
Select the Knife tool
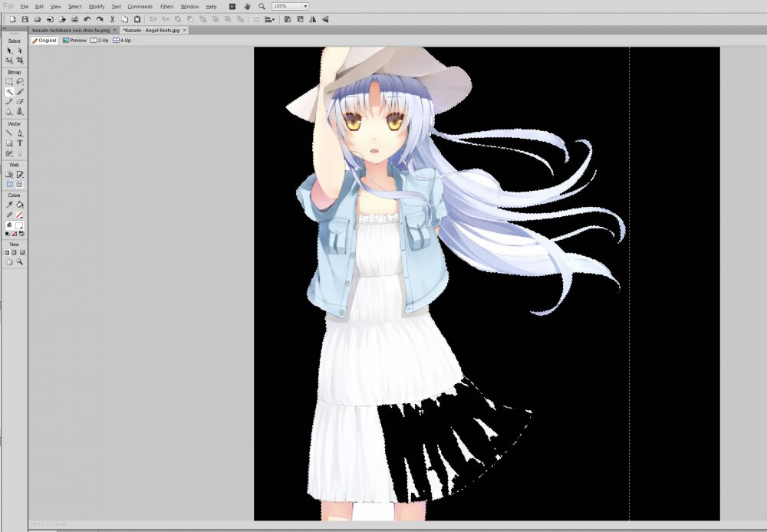coord(20,153)
